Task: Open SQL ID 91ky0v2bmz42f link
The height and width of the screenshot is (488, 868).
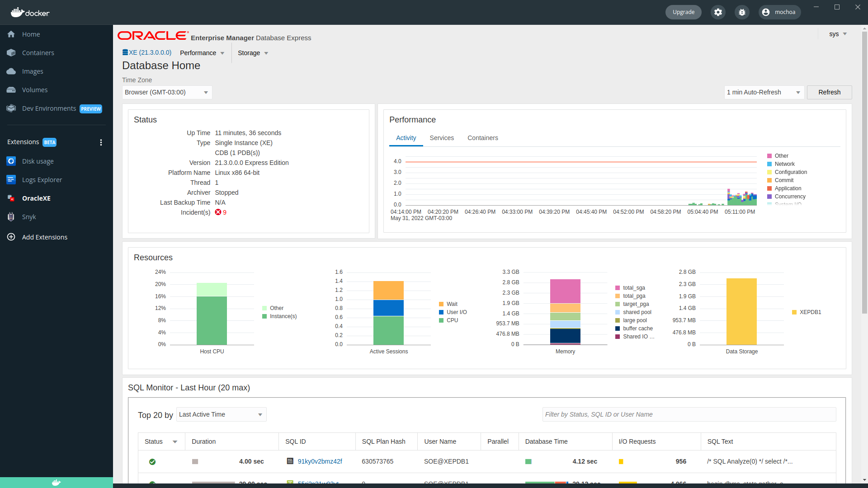Action: pyautogui.click(x=320, y=461)
